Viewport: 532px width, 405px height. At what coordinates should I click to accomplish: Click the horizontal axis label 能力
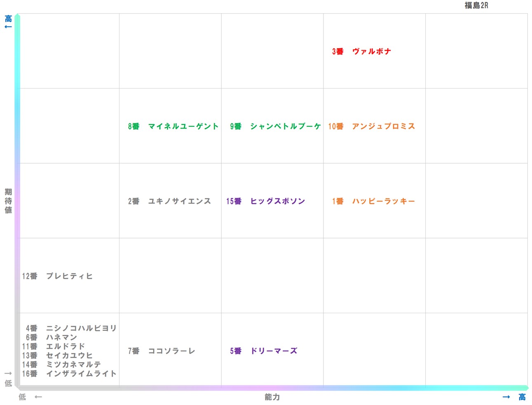tap(272, 397)
